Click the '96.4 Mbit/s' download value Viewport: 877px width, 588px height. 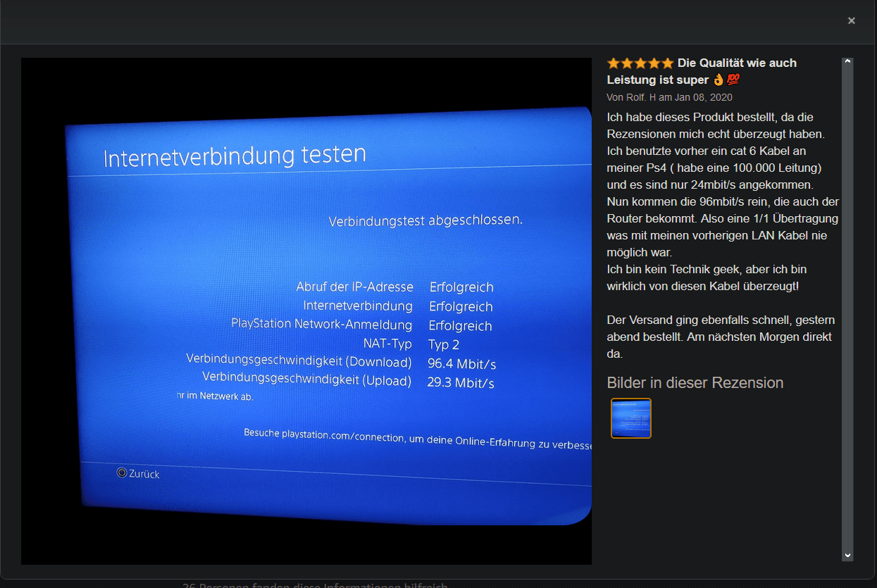462,364
